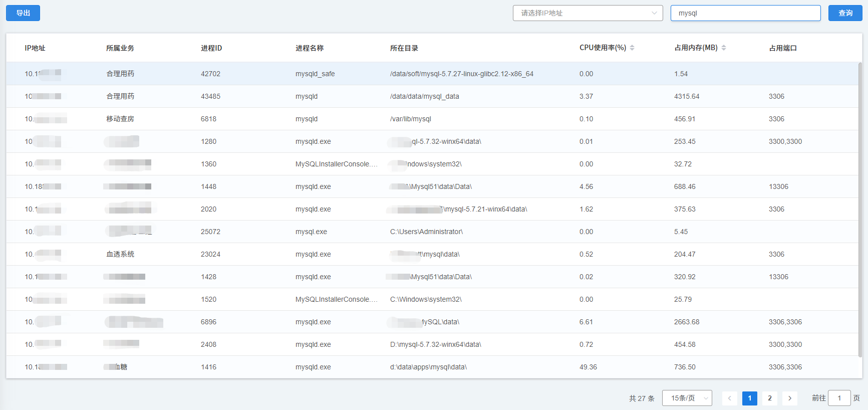868x410 pixels.
Task: Open the 15条/页 page size dropdown
Action: click(x=687, y=398)
